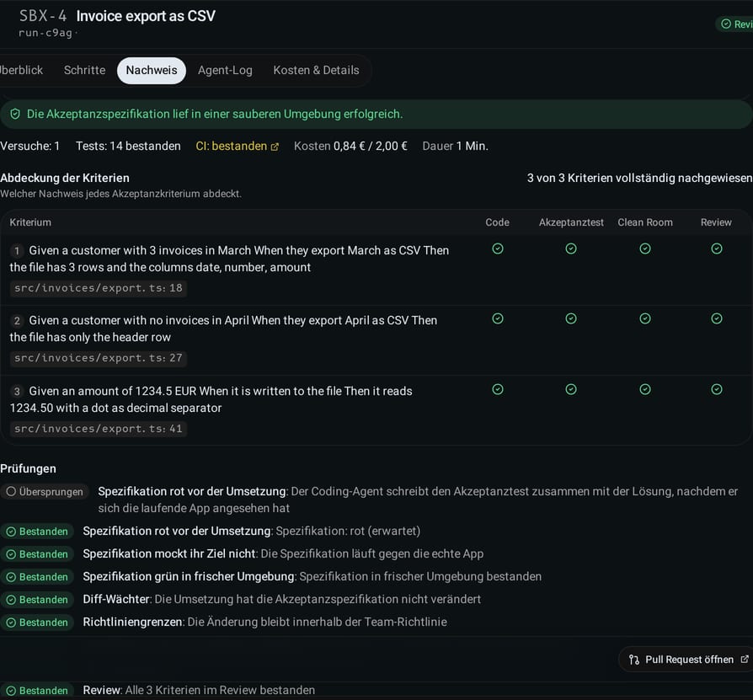Click the Abdeckung der Kriterien heading
Viewport: 753px width, 700px height.
(65, 178)
